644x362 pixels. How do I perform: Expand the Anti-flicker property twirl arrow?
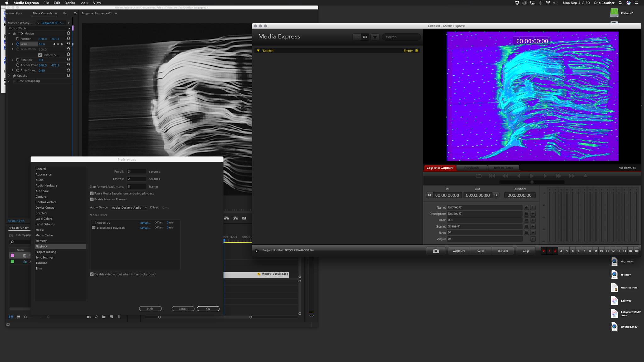(13, 70)
